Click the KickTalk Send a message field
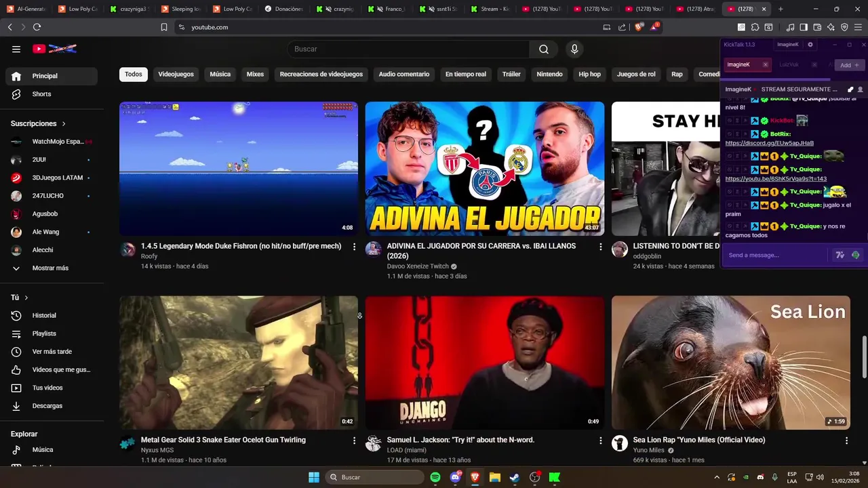Viewport: 868px width, 488px height. 776,255
